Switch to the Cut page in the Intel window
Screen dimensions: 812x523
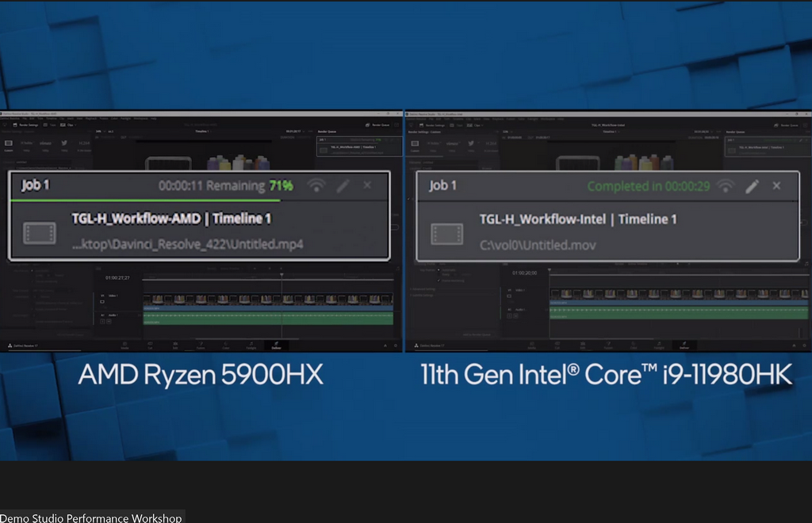(x=557, y=345)
